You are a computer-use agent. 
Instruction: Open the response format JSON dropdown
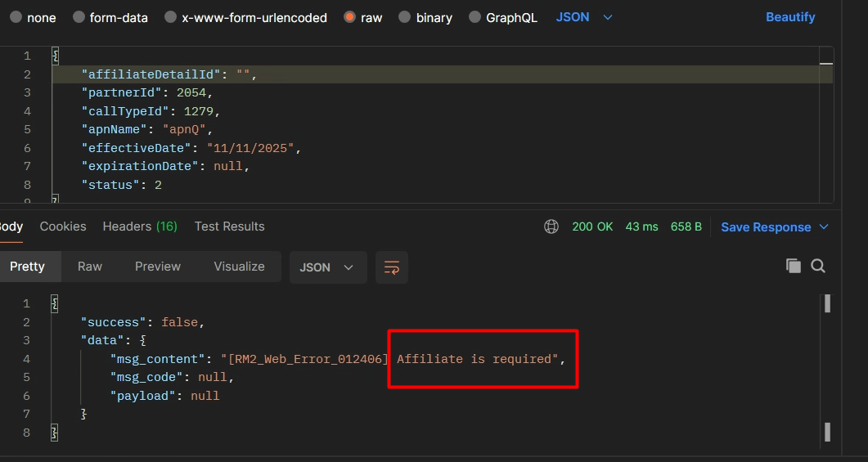[326, 267]
